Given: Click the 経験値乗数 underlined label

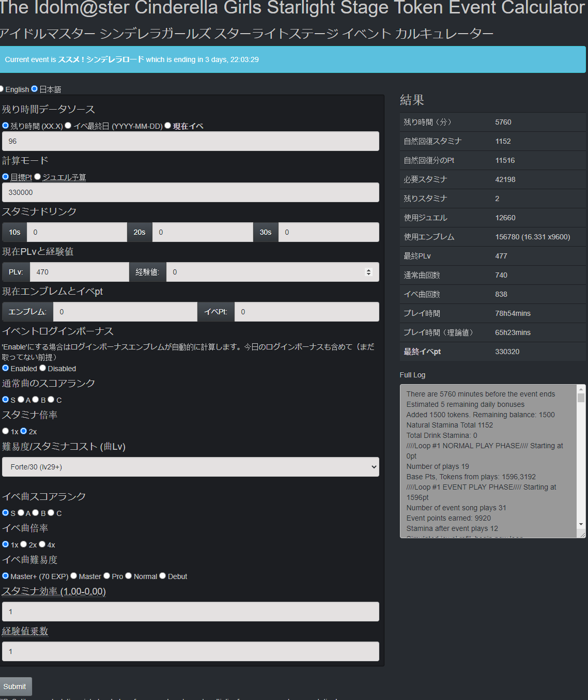Looking at the screenshot, I should point(25,631).
